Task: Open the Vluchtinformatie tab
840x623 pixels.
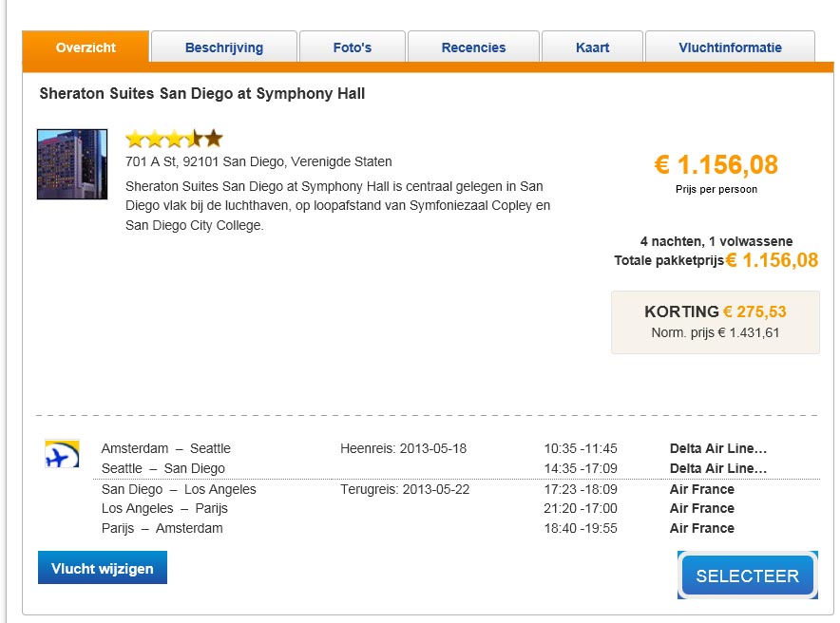Action: point(730,47)
